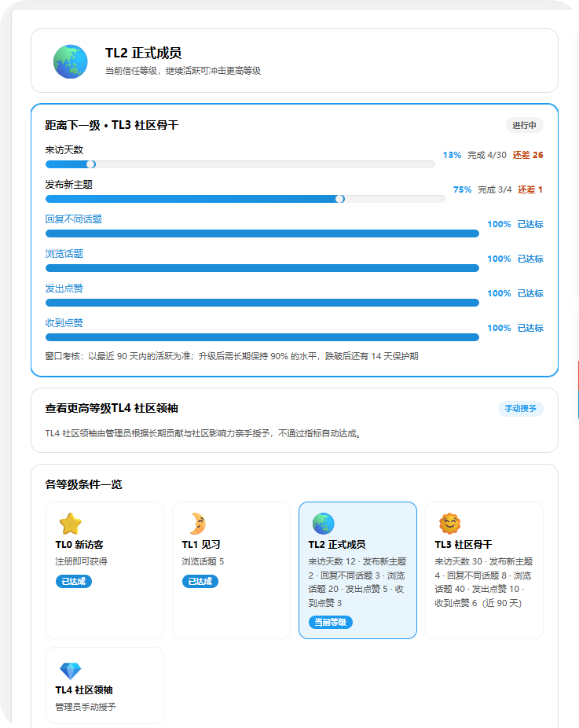Click 已达标 in the 浏览话题 row

[530, 259]
